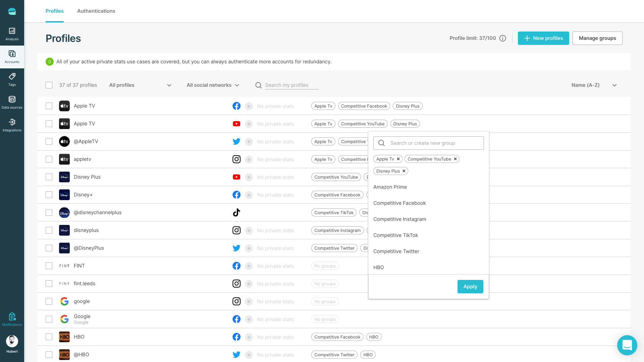The width and height of the screenshot is (644, 362).
Task: Open Hubert user avatar menu
Action: point(12,341)
